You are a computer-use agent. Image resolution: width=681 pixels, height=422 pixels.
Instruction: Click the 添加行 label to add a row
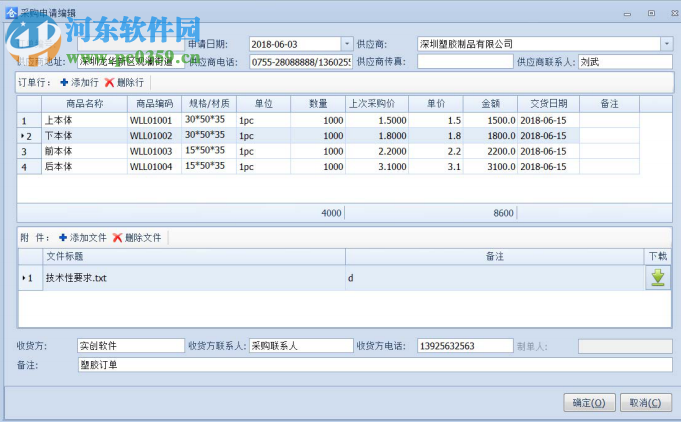click(x=85, y=82)
